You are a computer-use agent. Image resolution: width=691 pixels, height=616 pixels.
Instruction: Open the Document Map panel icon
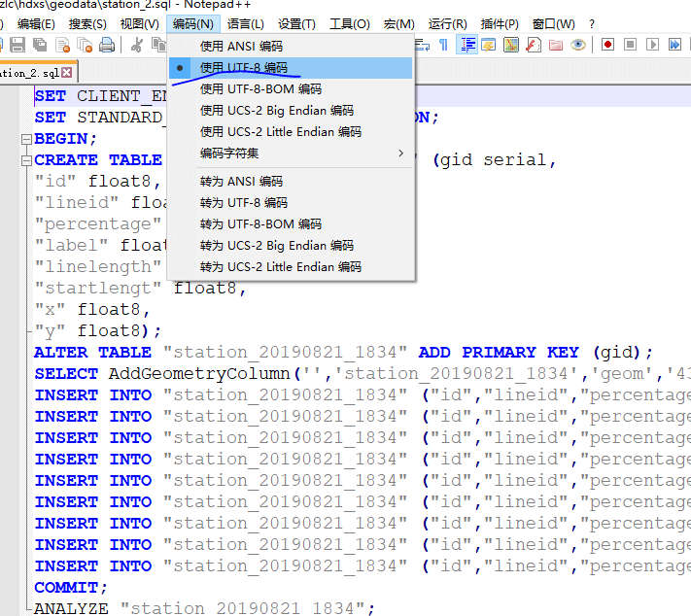[511, 45]
